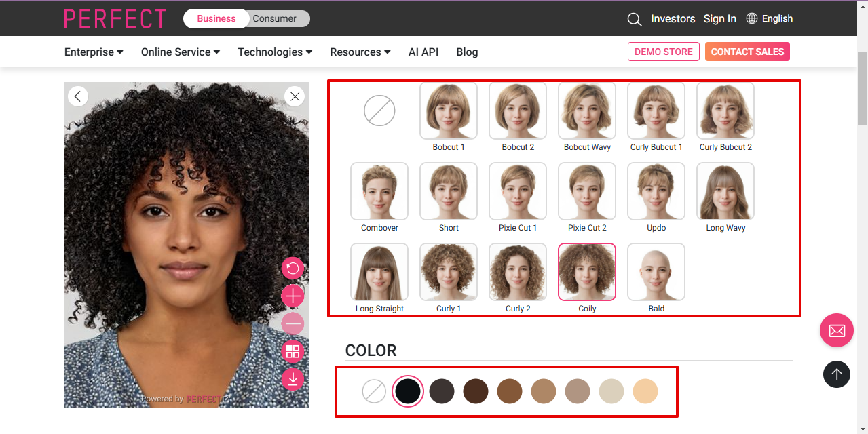Pick the light peach blonde swatch

point(645,391)
